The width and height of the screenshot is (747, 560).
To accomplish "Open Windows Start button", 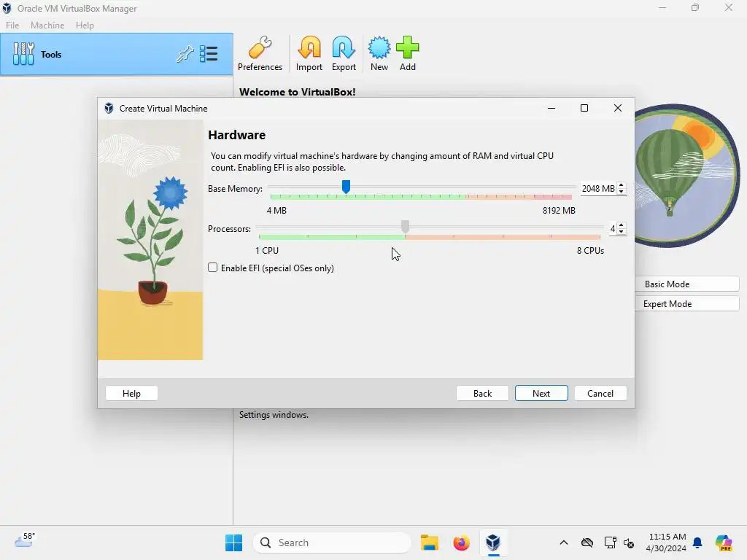I will [233, 542].
